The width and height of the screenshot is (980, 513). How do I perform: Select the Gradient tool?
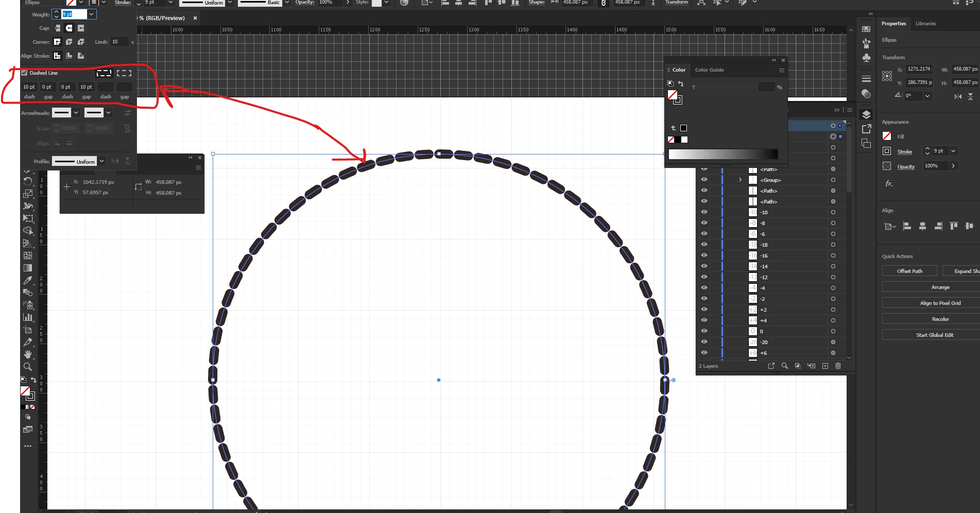click(28, 268)
